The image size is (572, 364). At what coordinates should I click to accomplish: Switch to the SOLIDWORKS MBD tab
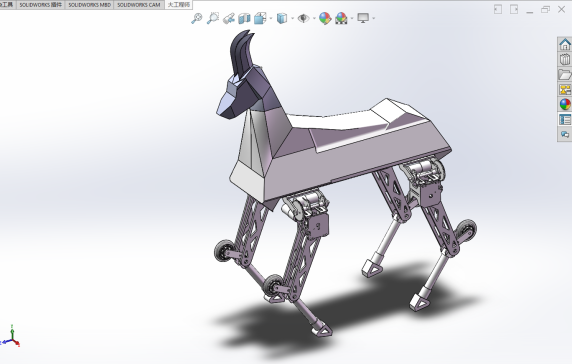click(89, 5)
